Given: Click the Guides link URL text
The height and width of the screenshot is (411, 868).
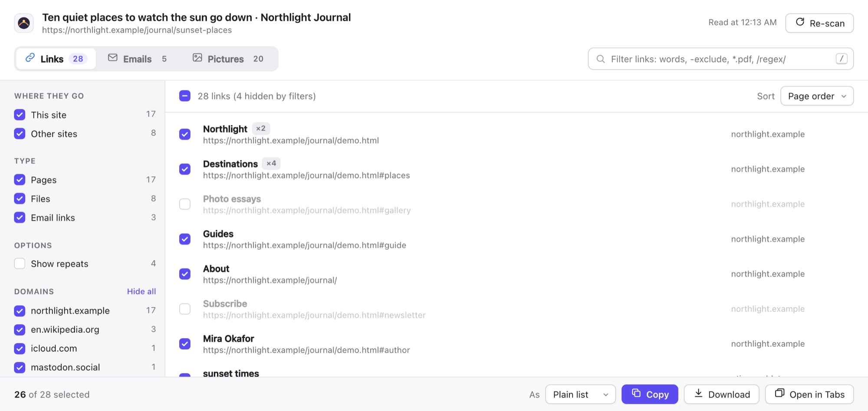Looking at the screenshot, I should pos(305,245).
